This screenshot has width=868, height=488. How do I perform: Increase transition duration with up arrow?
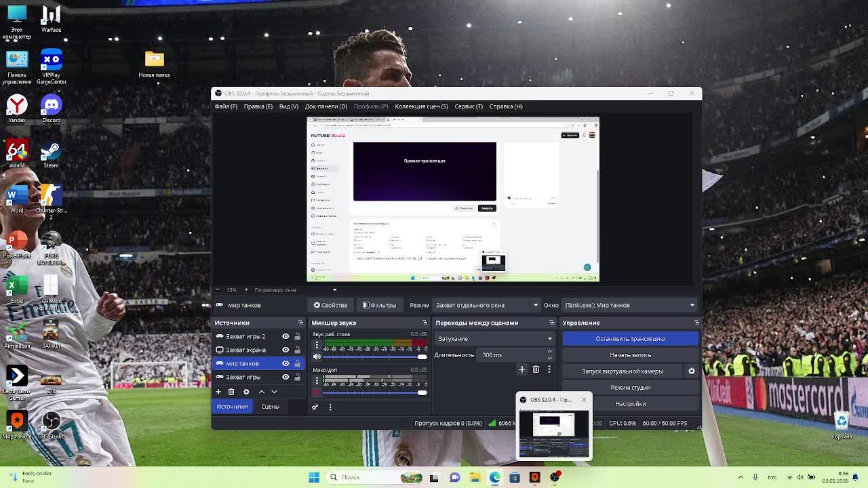coord(549,352)
